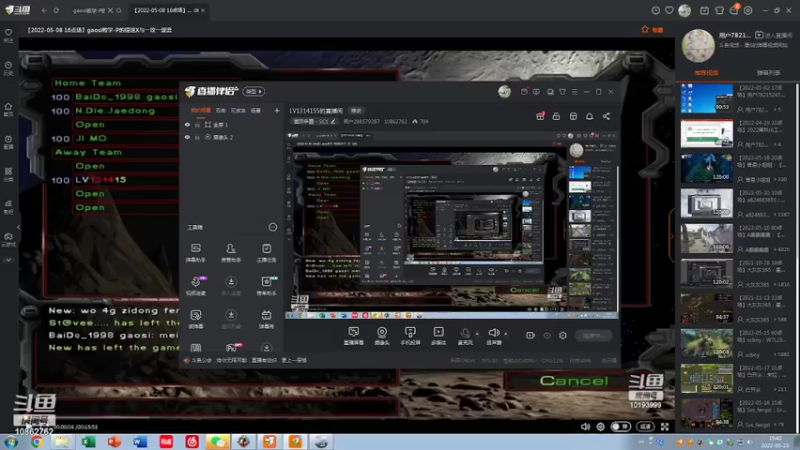Open WeChat from the Windows taskbar
The image size is (800, 450).
218,442
